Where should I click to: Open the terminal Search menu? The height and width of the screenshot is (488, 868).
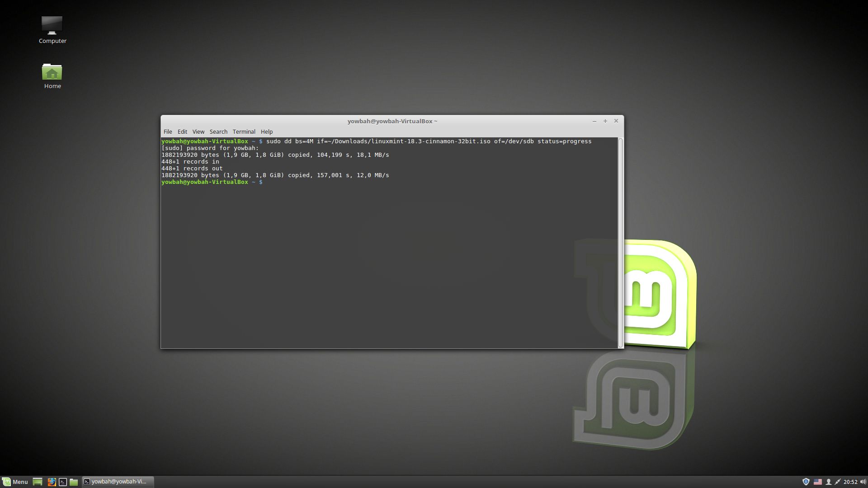coord(218,131)
